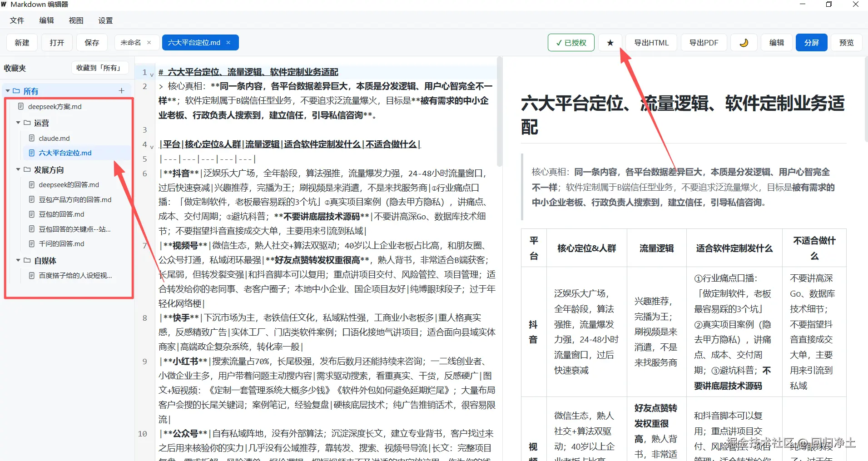Close the 六大平台定位.md tab
Screen dimensions: 868x461
[x=228, y=43]
